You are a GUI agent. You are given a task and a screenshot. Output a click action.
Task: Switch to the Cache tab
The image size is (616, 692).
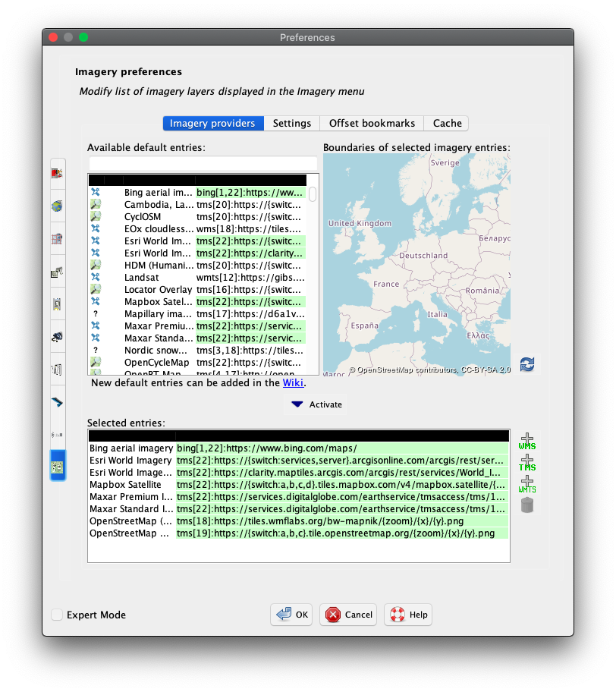point(447,123)
